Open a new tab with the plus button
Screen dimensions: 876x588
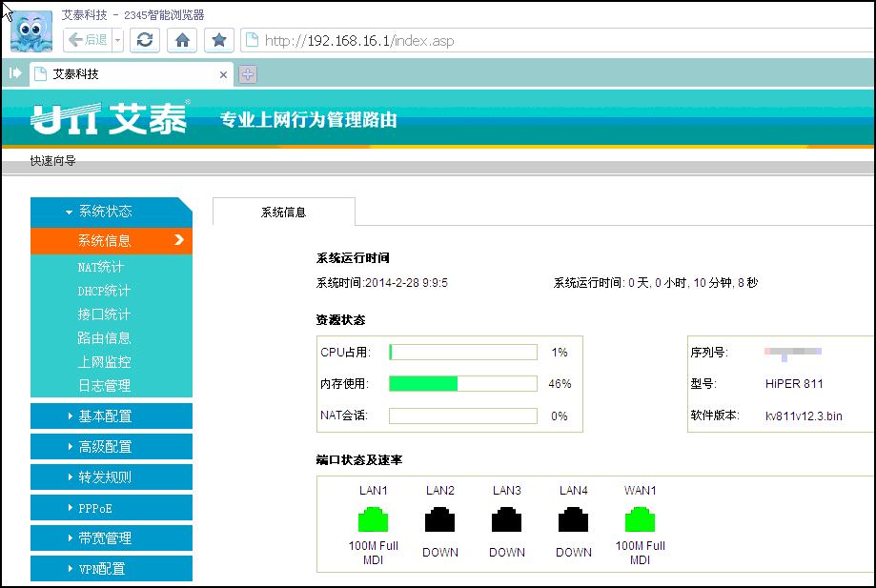248,74
